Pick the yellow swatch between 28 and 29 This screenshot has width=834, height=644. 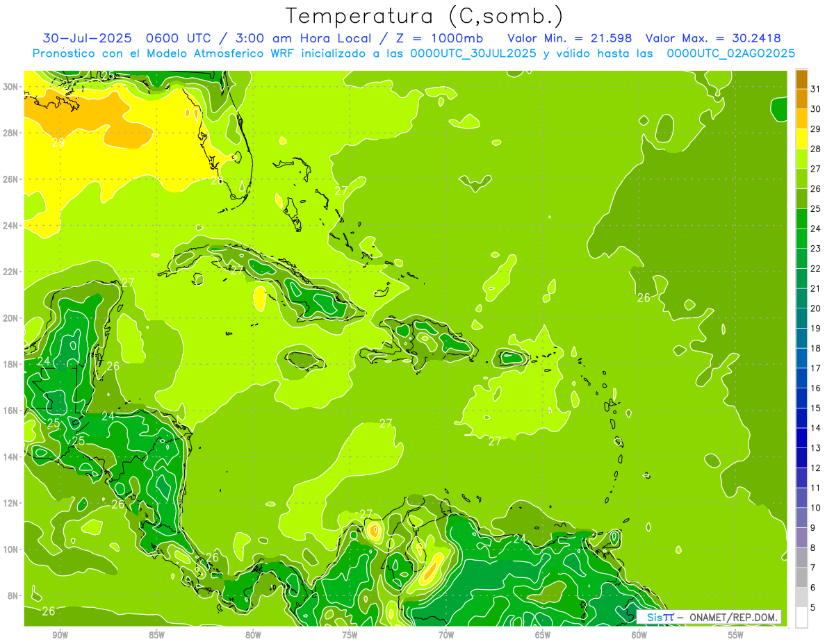pyautogui.click(x=802, y=139)
